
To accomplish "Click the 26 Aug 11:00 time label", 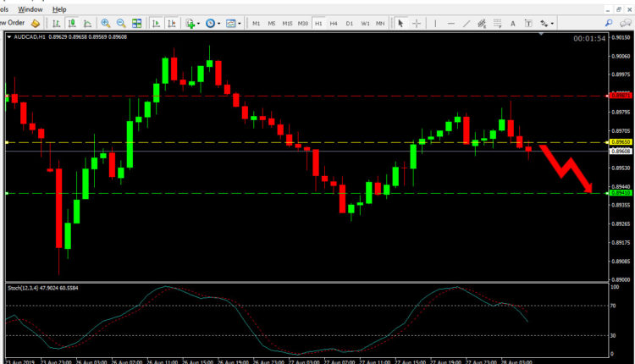I will click(162, 361).
